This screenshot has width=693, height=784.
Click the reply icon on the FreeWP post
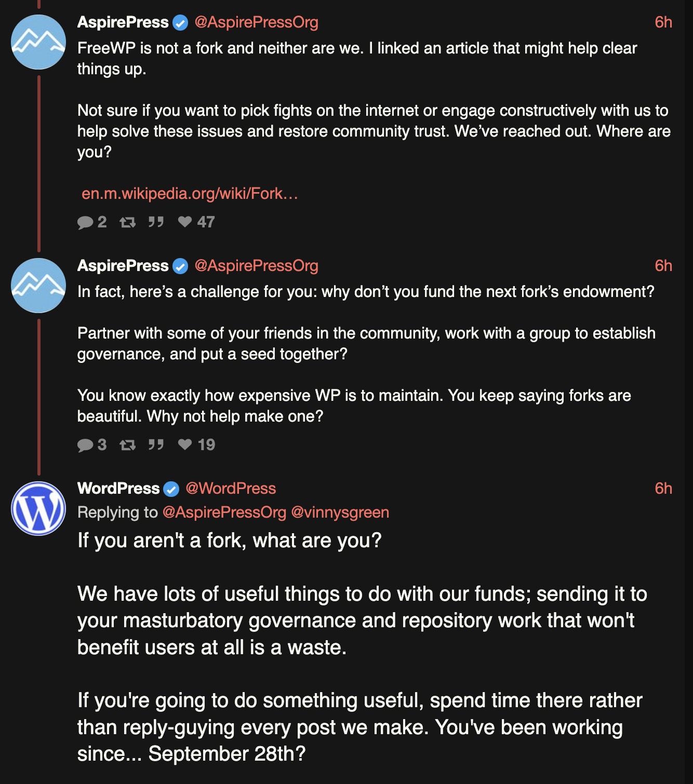point(85,222)
